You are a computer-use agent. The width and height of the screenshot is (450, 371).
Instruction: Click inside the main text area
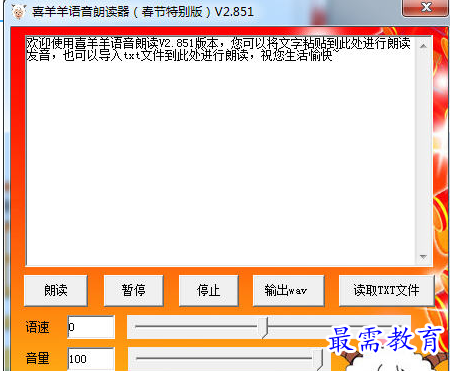coord(221,151)
